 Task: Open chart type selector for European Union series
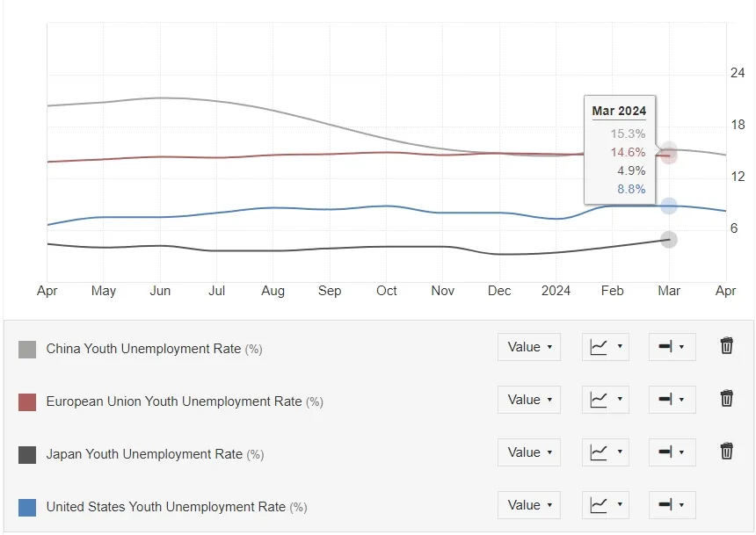[606, 399]
